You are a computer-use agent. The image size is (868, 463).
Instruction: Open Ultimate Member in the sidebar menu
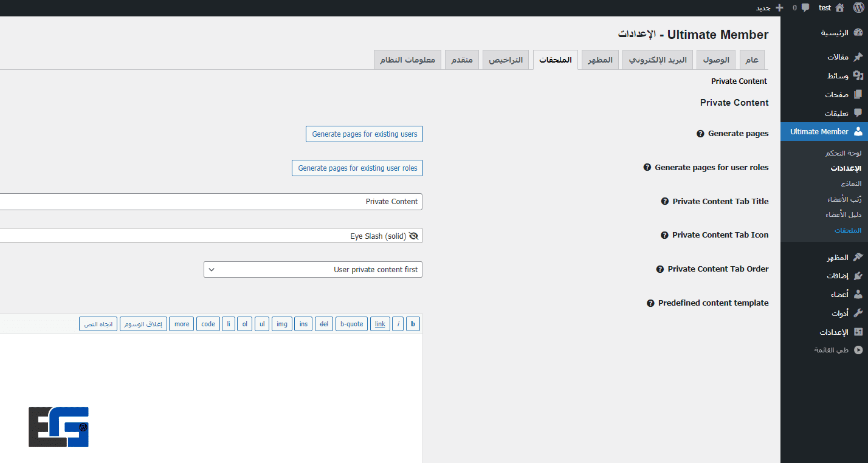(824, 132)
